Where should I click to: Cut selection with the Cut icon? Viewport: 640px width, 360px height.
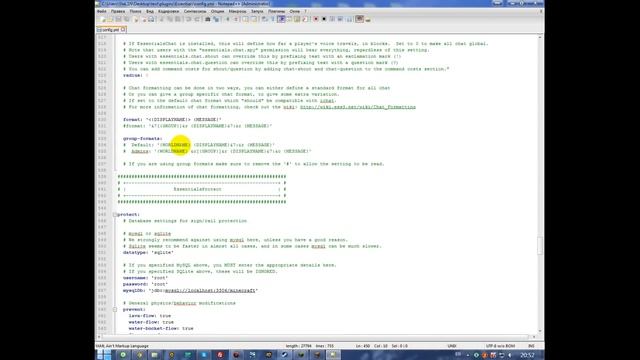161,19
